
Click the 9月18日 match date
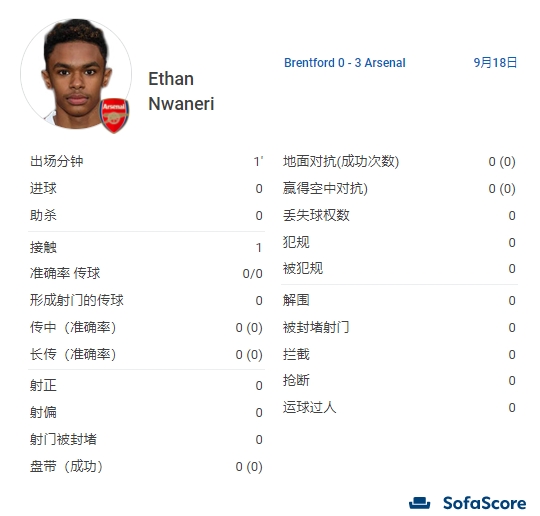(495, 63)
